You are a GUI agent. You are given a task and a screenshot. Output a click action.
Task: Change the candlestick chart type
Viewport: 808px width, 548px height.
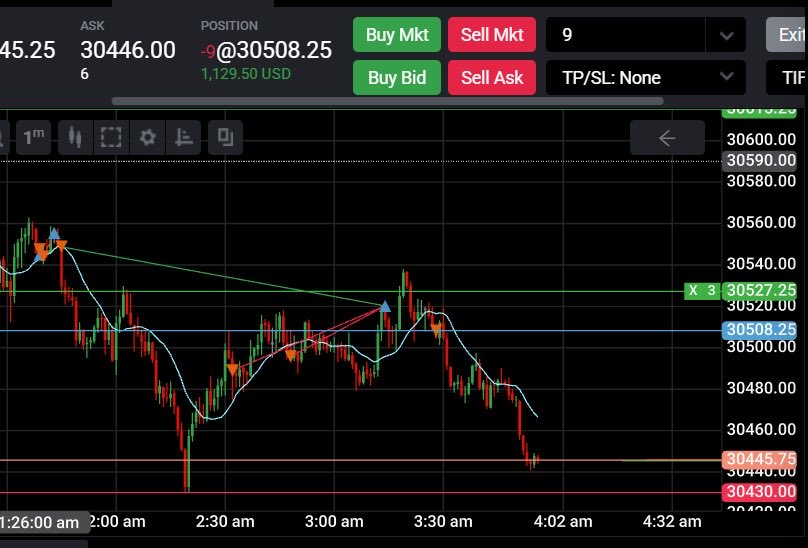click(x=76, y=137)
